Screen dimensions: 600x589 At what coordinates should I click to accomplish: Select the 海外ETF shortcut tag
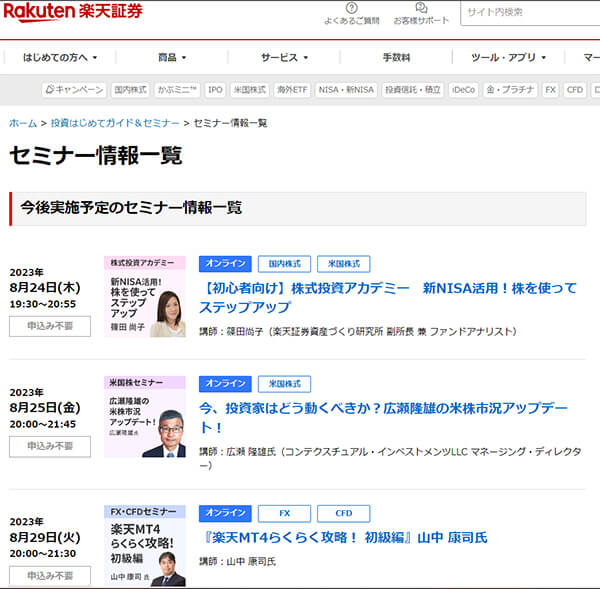(292, 90)
